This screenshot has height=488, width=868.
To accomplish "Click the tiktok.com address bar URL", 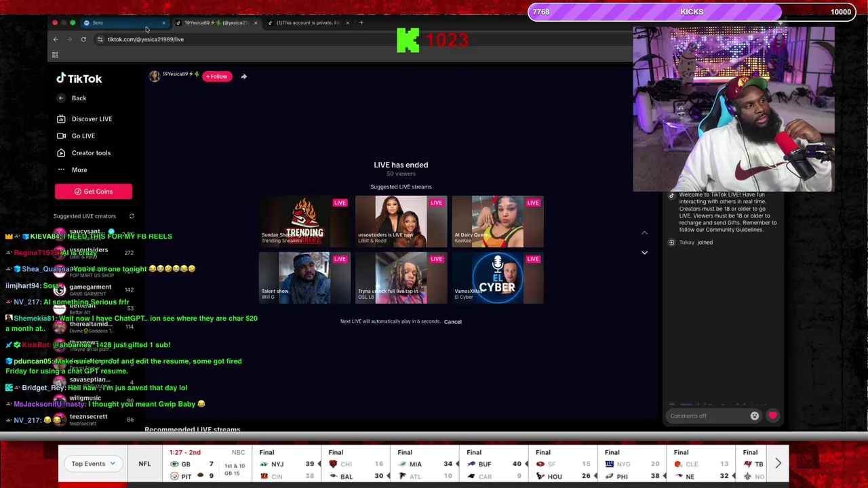I will tap(145, 39).
